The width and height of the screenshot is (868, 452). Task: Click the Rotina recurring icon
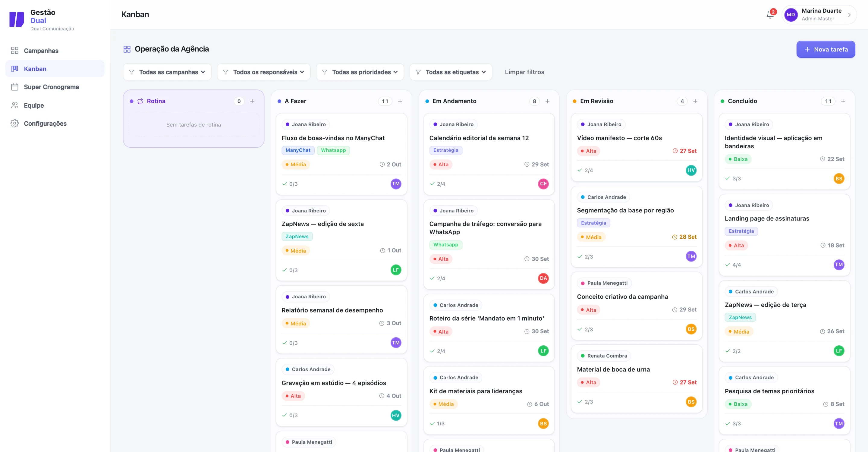(140, 101)
